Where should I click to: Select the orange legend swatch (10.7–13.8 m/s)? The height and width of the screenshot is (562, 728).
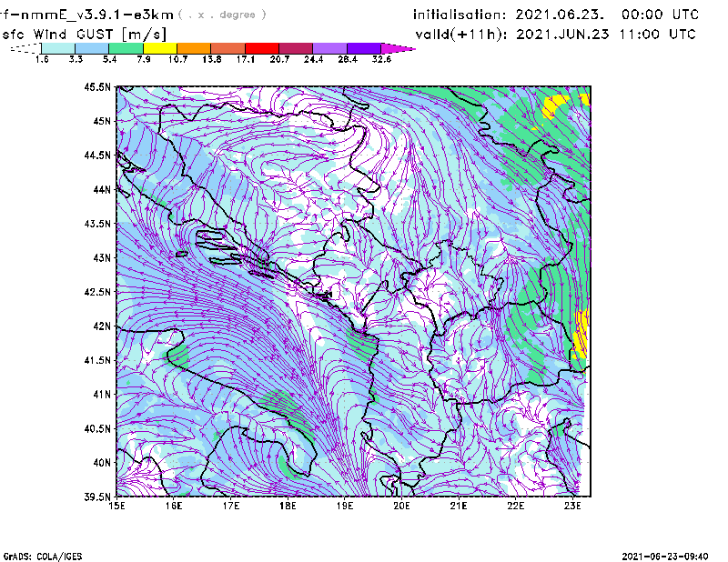point(194,48)
